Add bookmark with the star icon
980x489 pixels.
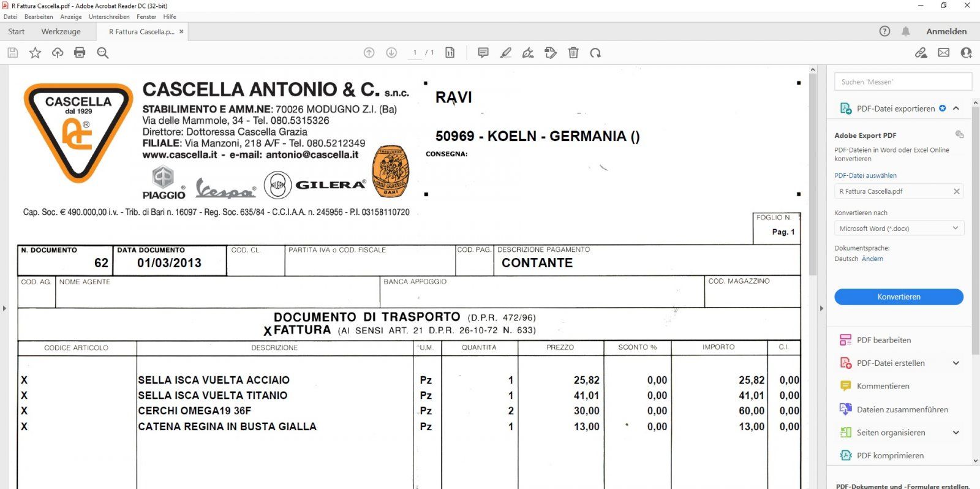(x=35, y=53)
